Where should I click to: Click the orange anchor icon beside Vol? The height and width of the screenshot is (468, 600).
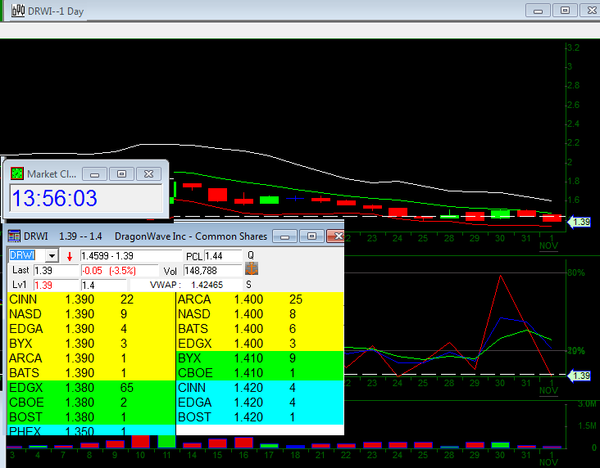coord(252,270)
